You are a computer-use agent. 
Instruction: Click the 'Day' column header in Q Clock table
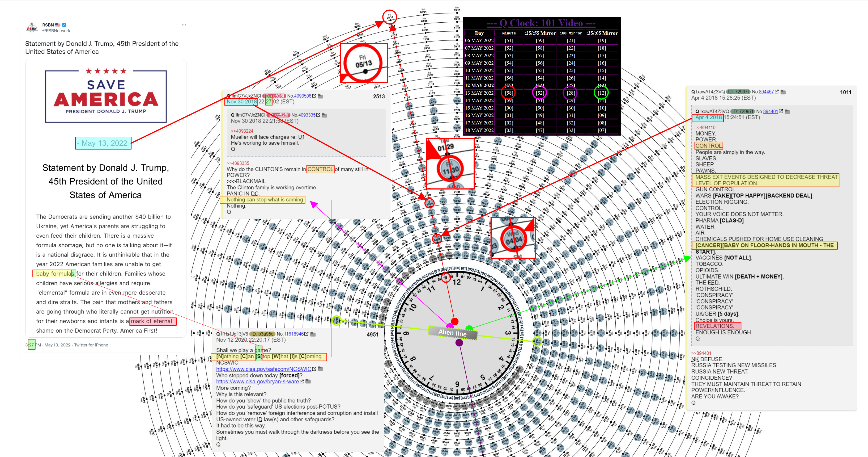pyautogui.click(x=479, y=33)
